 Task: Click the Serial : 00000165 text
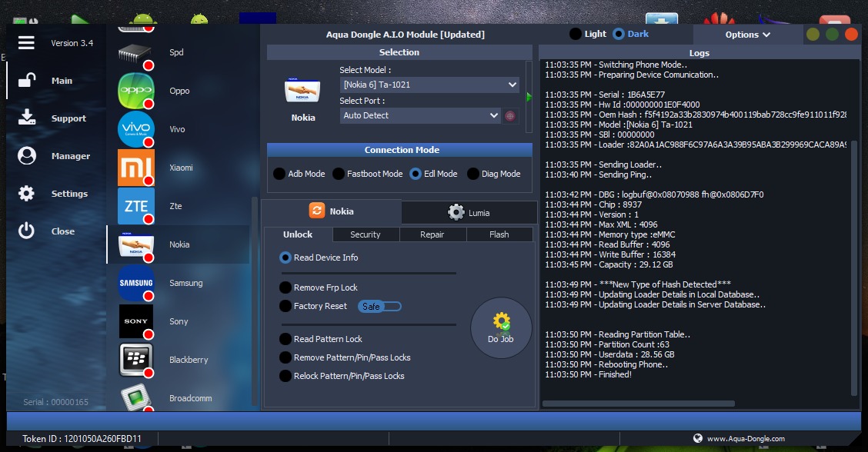tap(55, 402)
